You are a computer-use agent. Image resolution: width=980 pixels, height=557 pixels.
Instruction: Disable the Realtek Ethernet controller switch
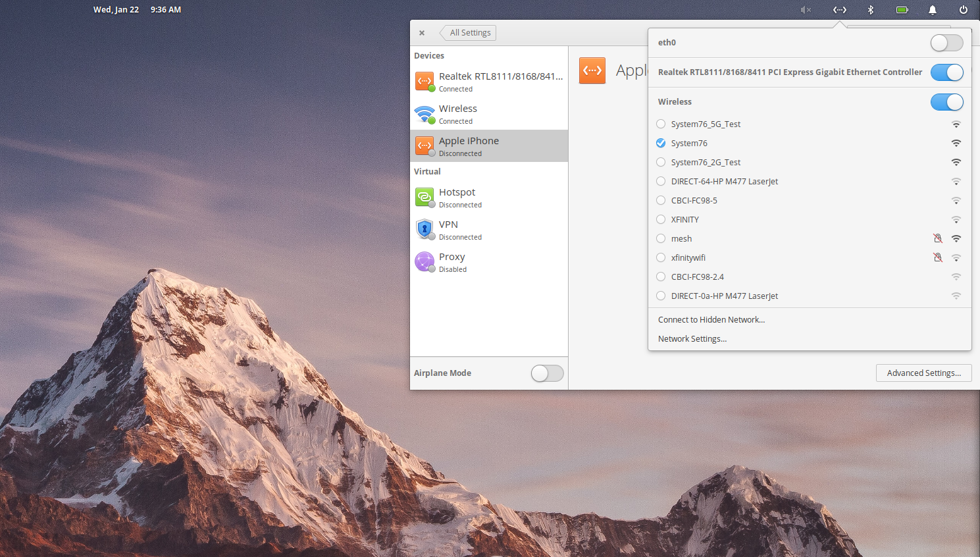tap(946, 72)
